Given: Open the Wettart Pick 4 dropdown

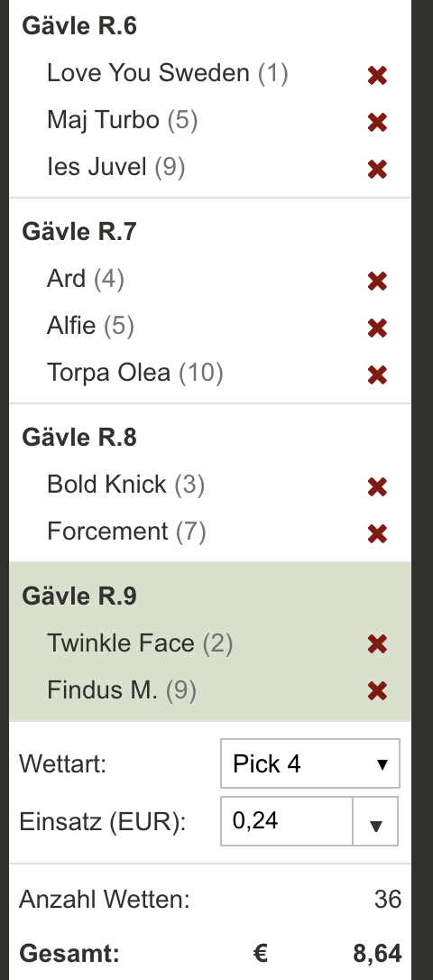Looking at the screenshot, I should 310,763.
